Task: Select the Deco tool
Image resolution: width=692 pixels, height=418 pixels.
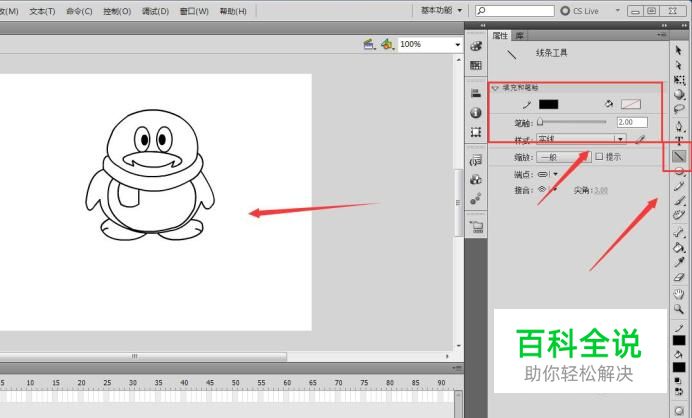Action: [679, 215]
